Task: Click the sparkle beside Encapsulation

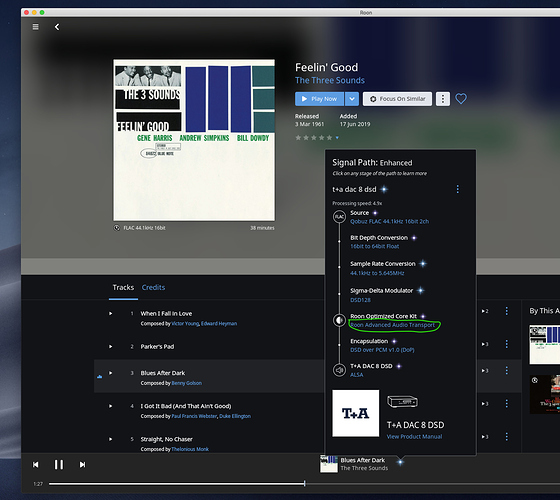Action: 394,341
